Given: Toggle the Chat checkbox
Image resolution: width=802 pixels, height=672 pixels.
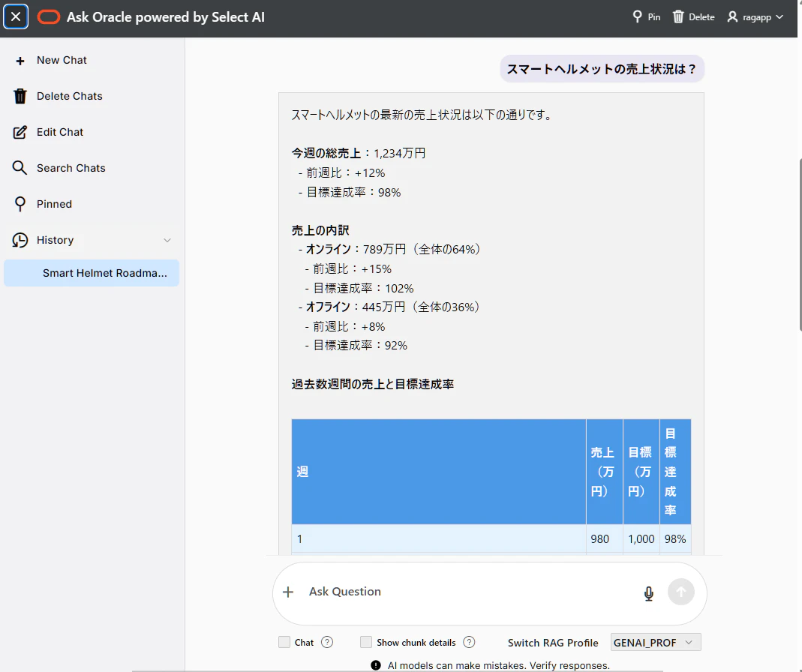Looking at the screenshot, I should pyautogui.click(x=284, y=642).
